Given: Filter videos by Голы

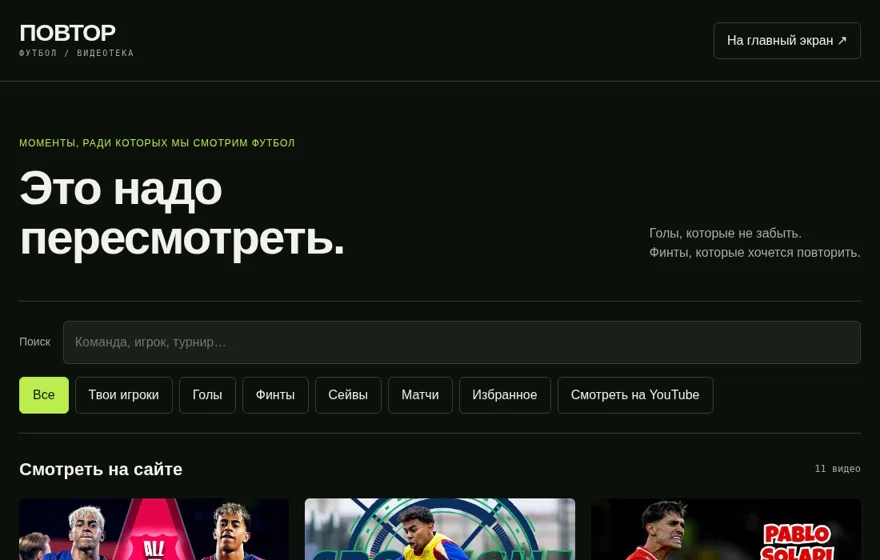Looking at the screenshot, I should tap(207, 395).
